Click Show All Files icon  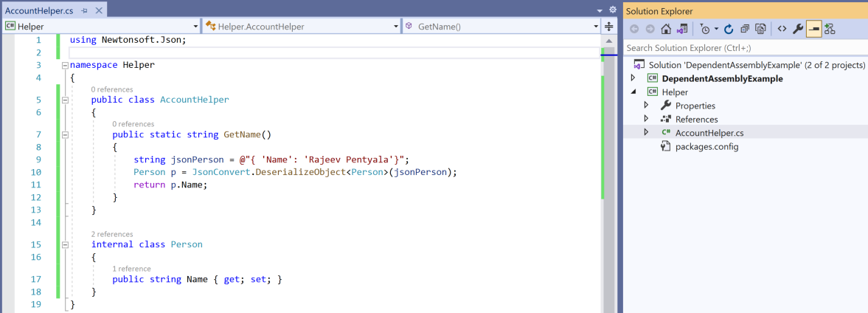pos(760,29)
